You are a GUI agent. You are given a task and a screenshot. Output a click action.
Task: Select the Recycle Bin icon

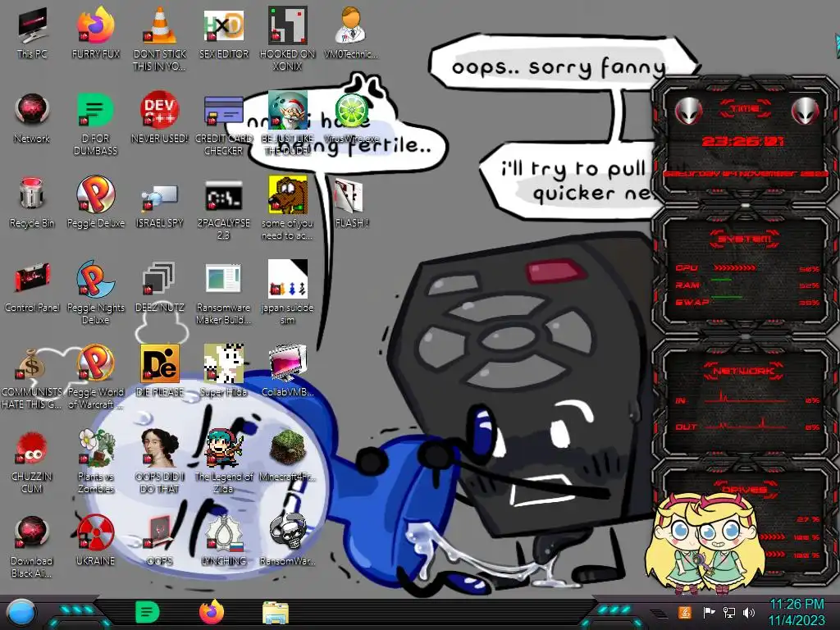point(32,203)
